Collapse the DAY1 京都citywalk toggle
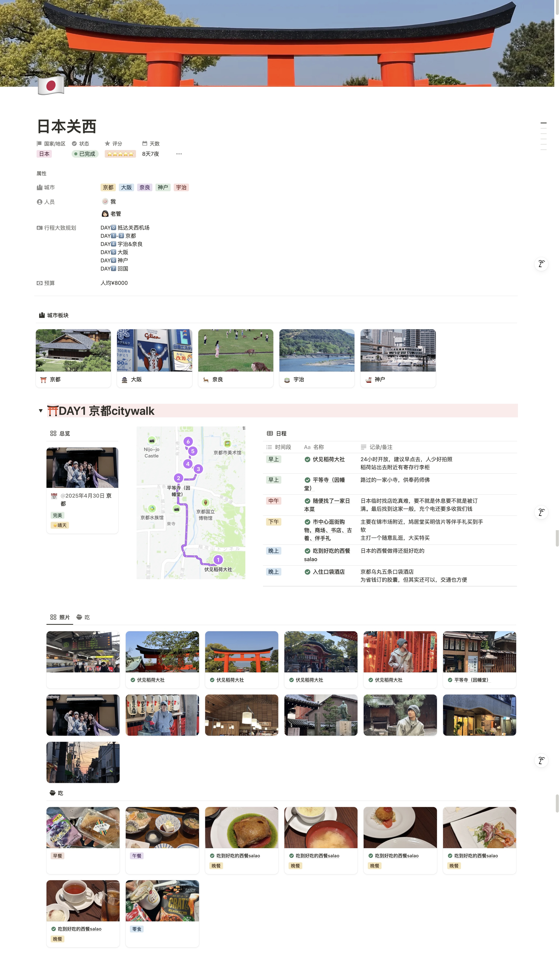 [x=40, y=411]
